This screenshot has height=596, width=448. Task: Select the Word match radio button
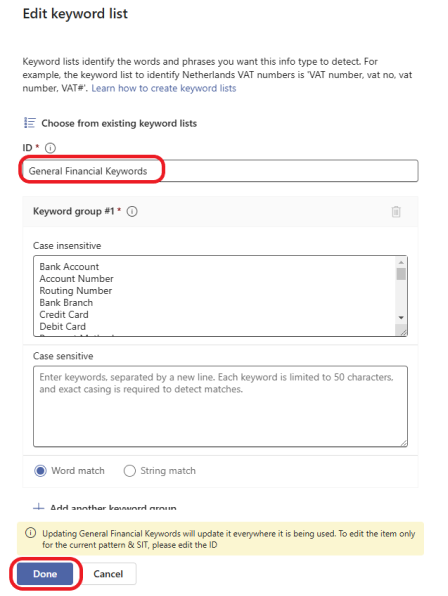40,471
